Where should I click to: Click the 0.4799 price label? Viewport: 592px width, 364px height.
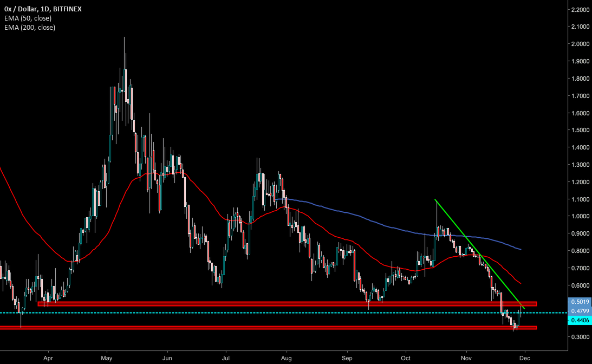point(580,311)
